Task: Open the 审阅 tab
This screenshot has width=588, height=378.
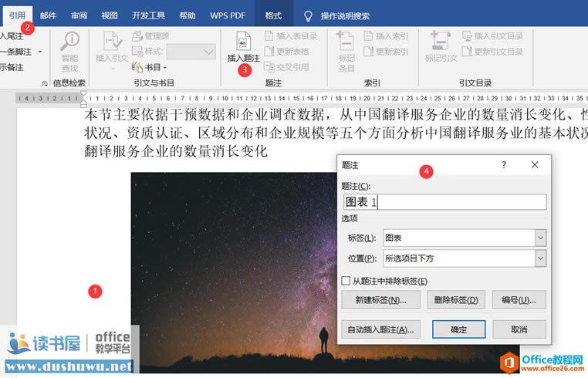Action: (79, 15)
